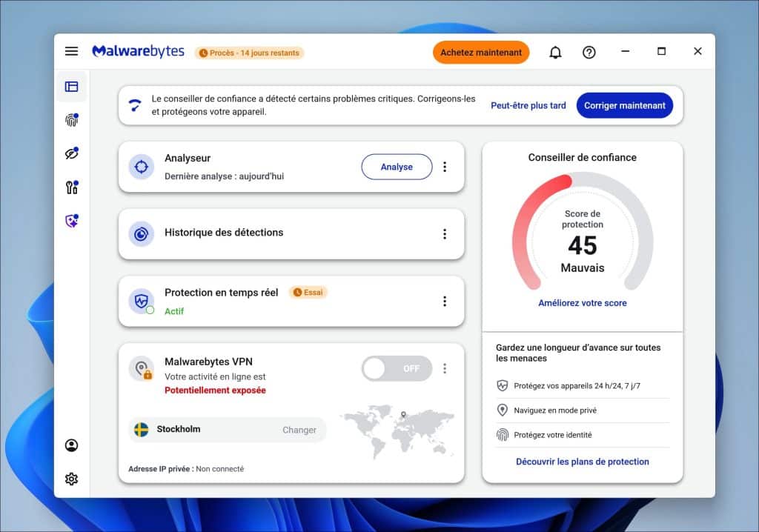The image size is (759, 532).
Task: Click the Achetez maintenant button
Action: click(480, 52)
